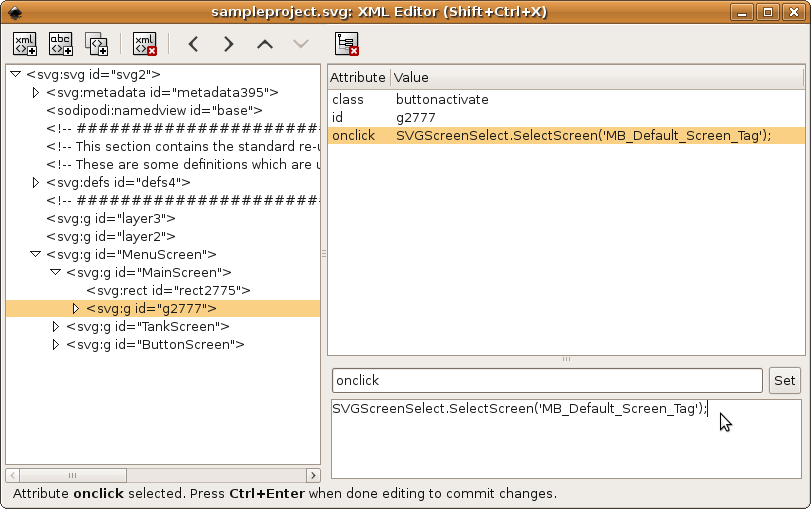The width and height of the screenshot is (811, 509).
Task: Expand the svg:defs id="defs4" node
Action: tap(36, 183)
